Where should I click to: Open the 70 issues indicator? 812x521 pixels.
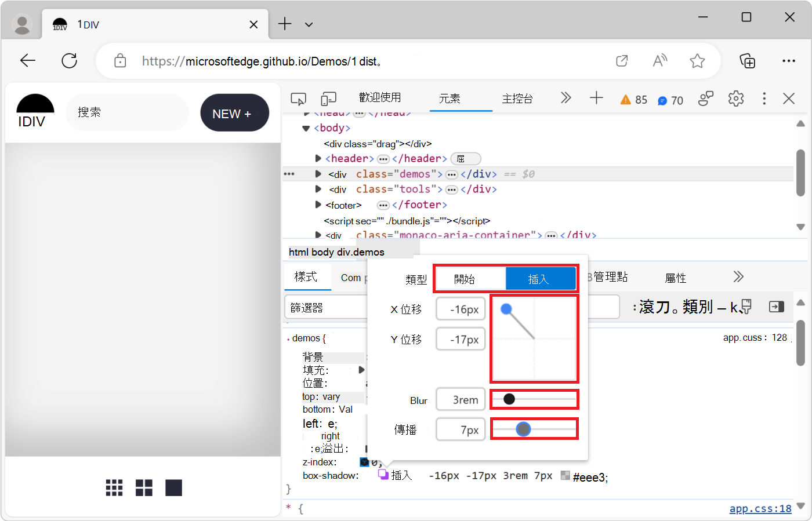tap(670, 100)
